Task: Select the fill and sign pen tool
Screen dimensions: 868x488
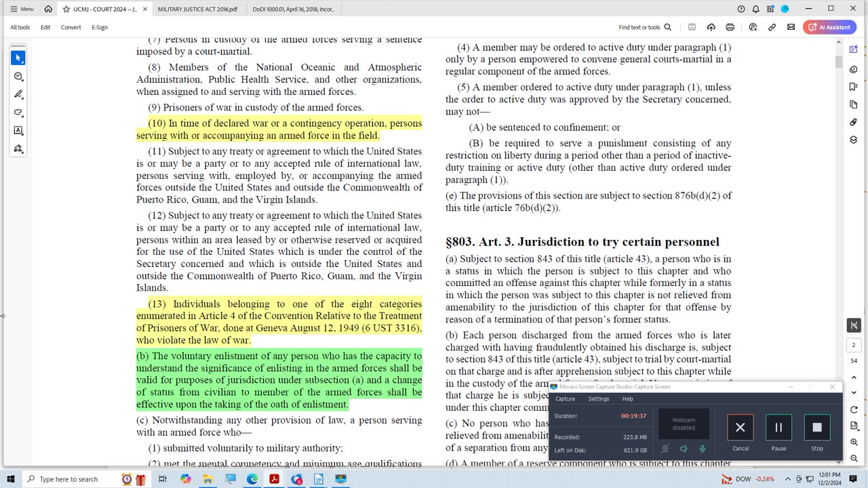Action: [x=18, y=148]
